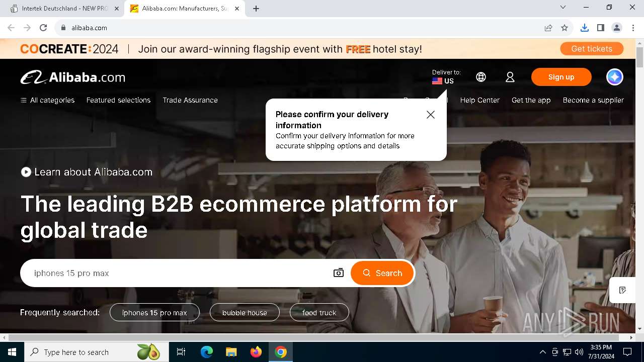Viewport: 644px width, 362px height.
Task: Close the delivery information popup
Action: pyautogui.click(x=431, y=115)
